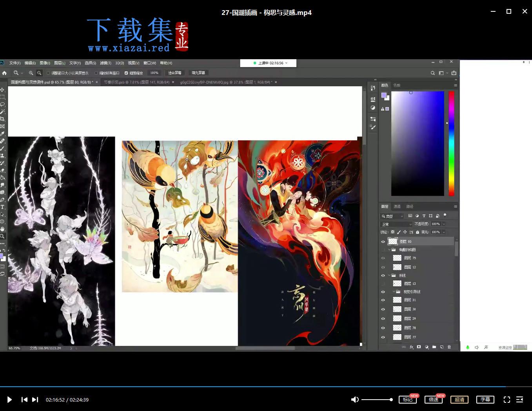This screenshot has width=532, height=411.
Task: Toggle visibility of 图层 12
Action: click(383, 267)
